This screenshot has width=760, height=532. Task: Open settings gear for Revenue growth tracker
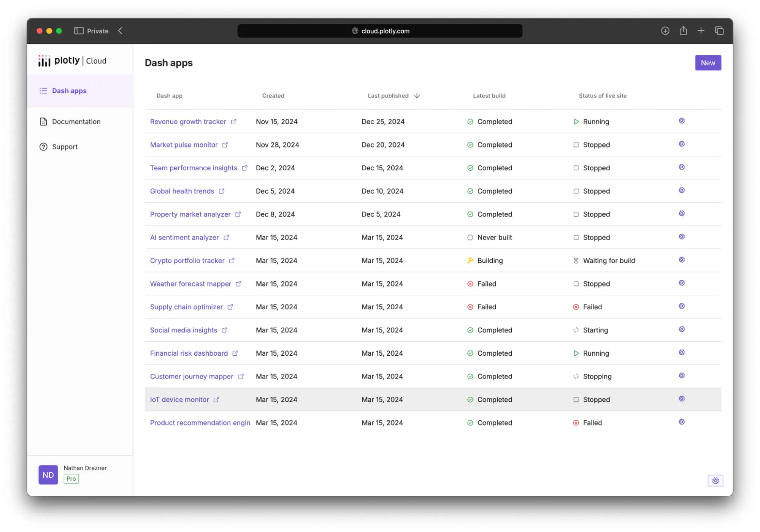click(681, 121)
